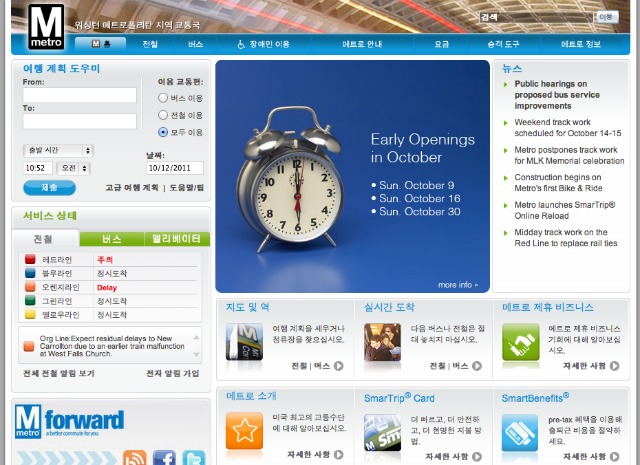Viewport: 640px width, 465px height.
Task: Click the blue 제출 submit button
Action: pyautogui.click(x=49, y=188)
